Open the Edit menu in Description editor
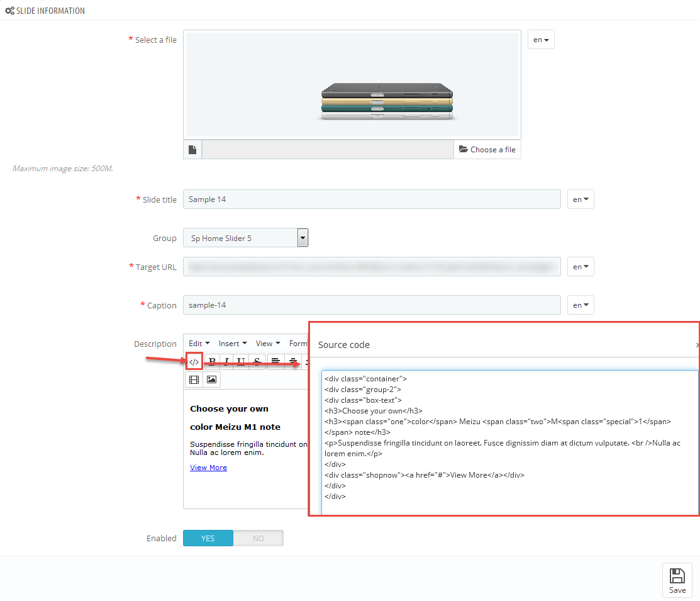The width and height of the screenshot is (700, 601). tap(199, 344)
